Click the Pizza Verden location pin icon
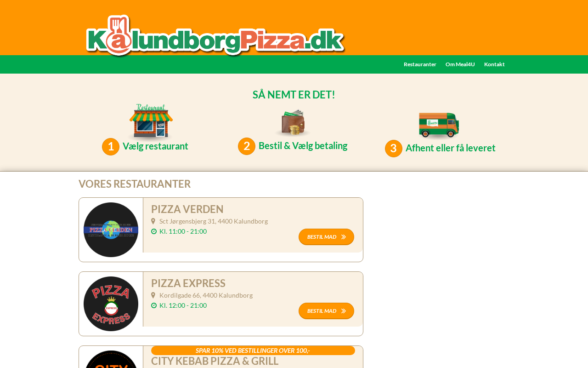Image resolution: width=588 pixels, height=368 pixels. 153,221
